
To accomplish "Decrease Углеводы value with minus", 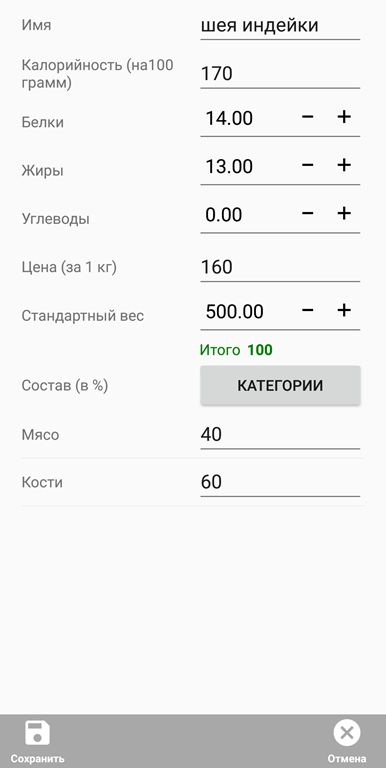I will click(x=307, y=214).
